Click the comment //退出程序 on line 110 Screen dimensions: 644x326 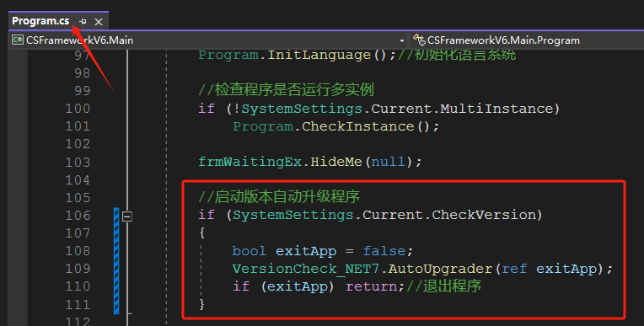point(444,286)
